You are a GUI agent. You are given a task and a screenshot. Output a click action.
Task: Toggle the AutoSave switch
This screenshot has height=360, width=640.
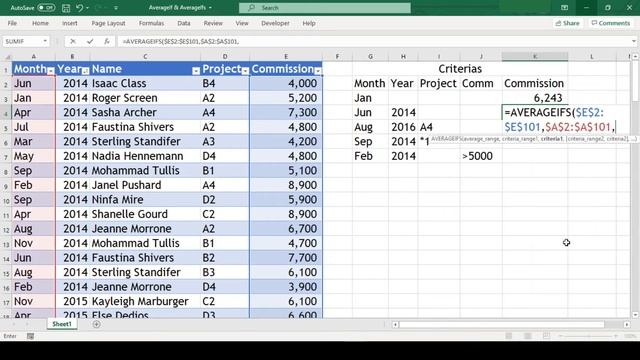pos(46,8)
